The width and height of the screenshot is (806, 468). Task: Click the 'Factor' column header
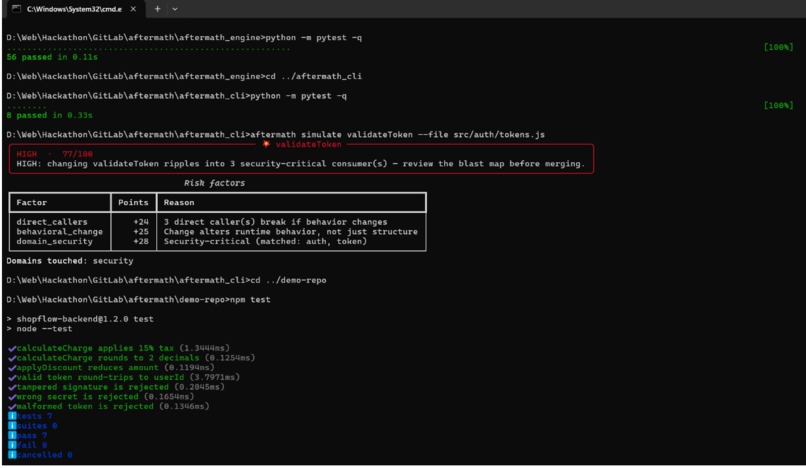tap(31, 203)
